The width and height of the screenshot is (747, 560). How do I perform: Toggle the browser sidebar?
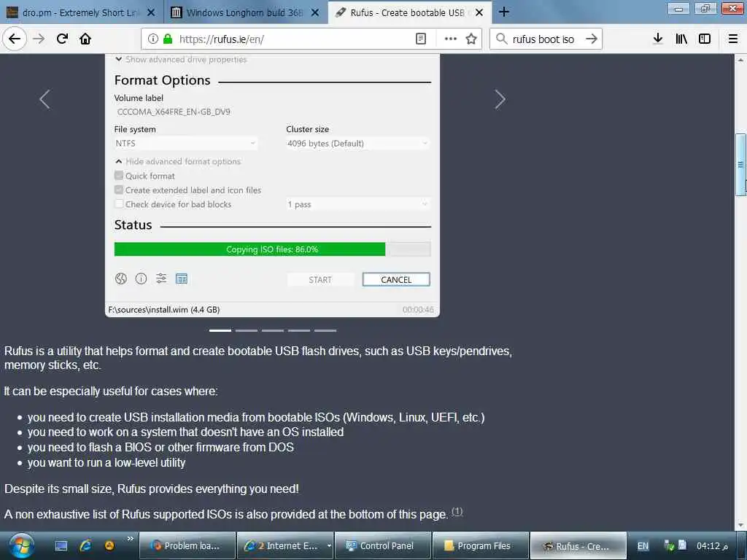tap(705, 39)
